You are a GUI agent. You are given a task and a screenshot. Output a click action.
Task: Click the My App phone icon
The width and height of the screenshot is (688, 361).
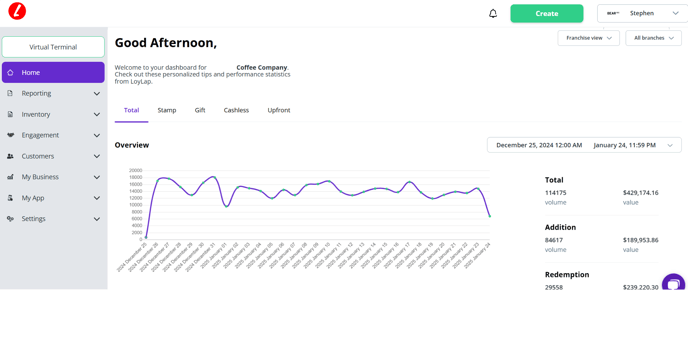pos(10,198)
